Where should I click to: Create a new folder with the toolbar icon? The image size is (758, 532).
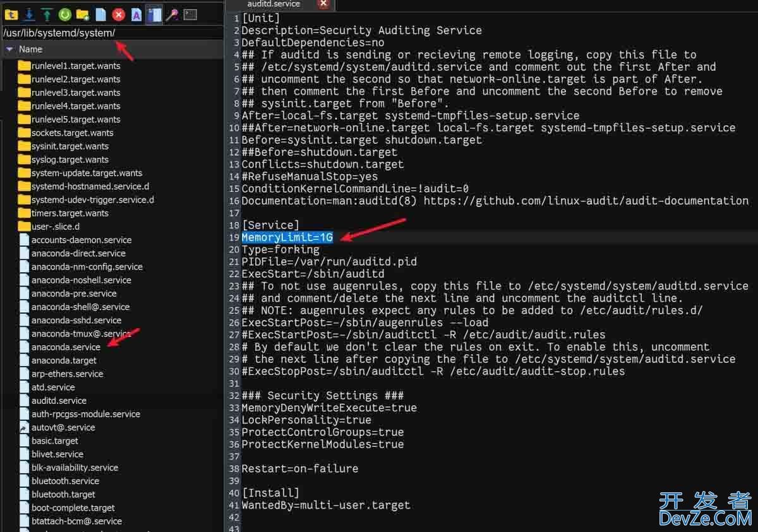[83, 14]
